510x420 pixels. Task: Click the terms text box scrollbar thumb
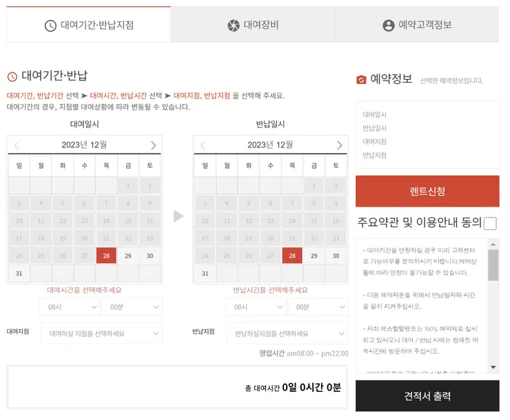pyautogui.click(x=493, y=264)
